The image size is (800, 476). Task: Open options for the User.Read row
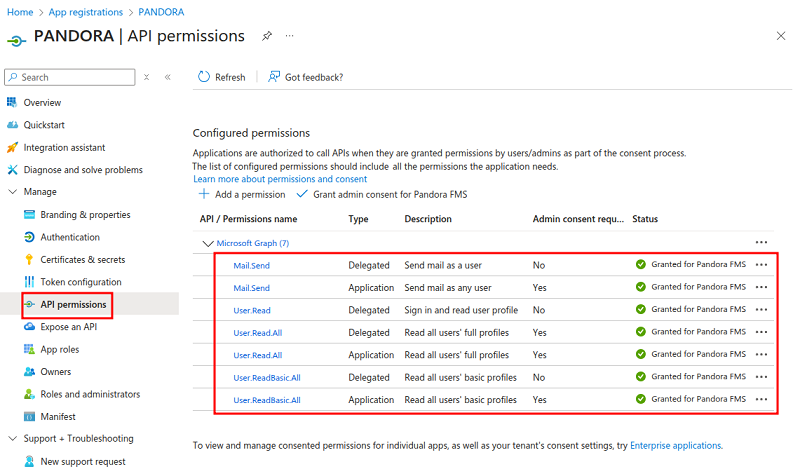[x=761, y=309]
